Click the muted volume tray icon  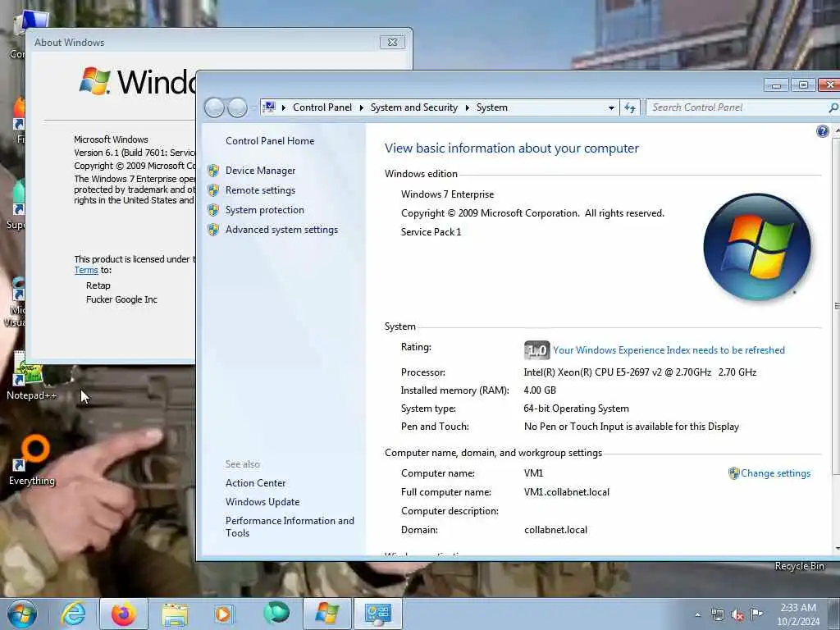pyautogui.click(x=737, y=615)
